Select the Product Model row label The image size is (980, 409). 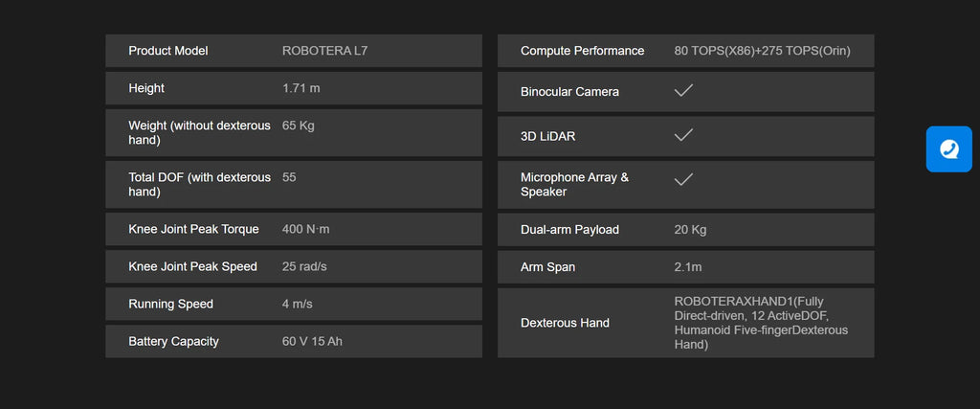click(x=168, y=51)
